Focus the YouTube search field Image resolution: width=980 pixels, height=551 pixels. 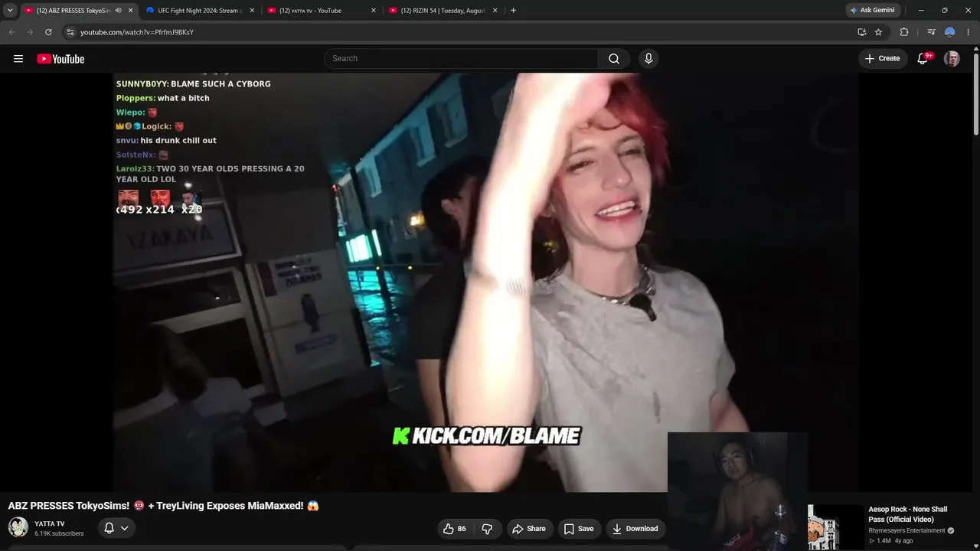[x=462, y=59]
